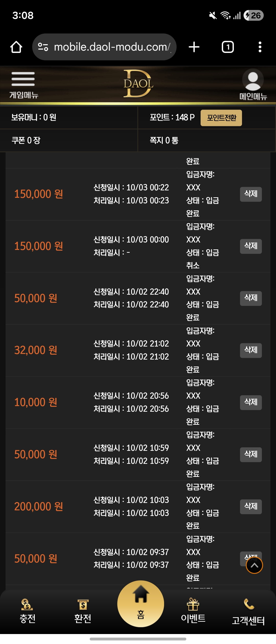Image resolution: width=276 pixels, height=644 pixels.
Task: Delete the 10/03 00:22 deposit record
Action: point(251,194)
